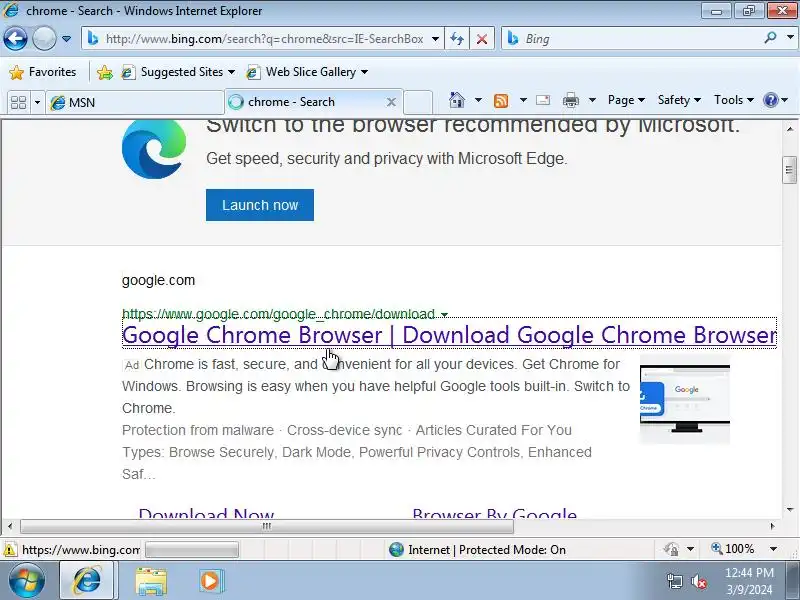Open search provider dropdown arrow

(790, 38)
